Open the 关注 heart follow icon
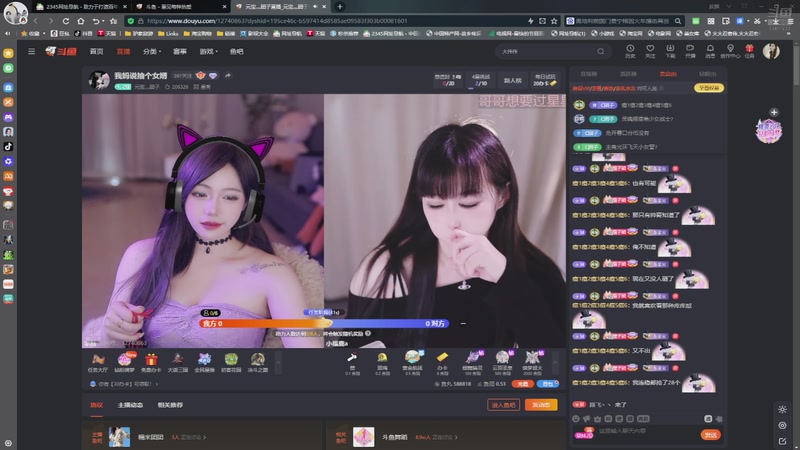Screen dimensions: 800x450 tap(650, 51)
